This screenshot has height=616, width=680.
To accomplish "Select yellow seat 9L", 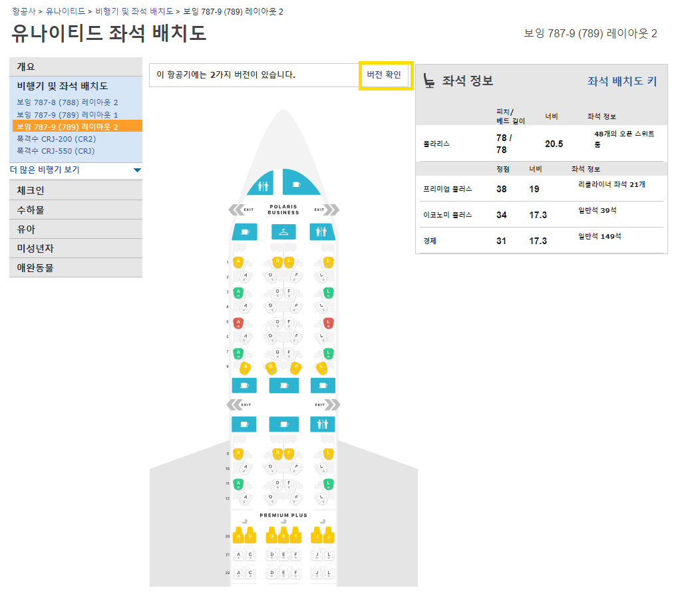I will pyautogui.click(x=328, y=454).
